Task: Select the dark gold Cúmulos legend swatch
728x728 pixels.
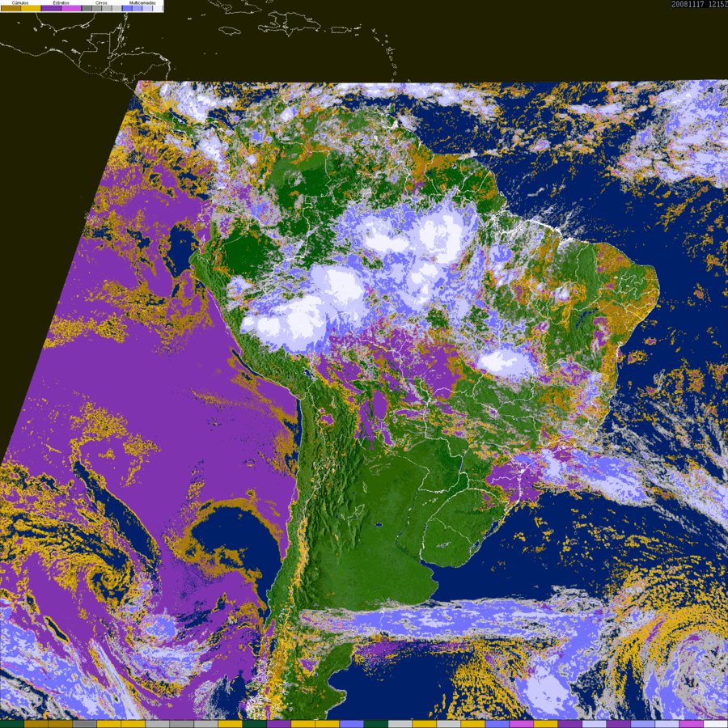Action: (11, 8)
